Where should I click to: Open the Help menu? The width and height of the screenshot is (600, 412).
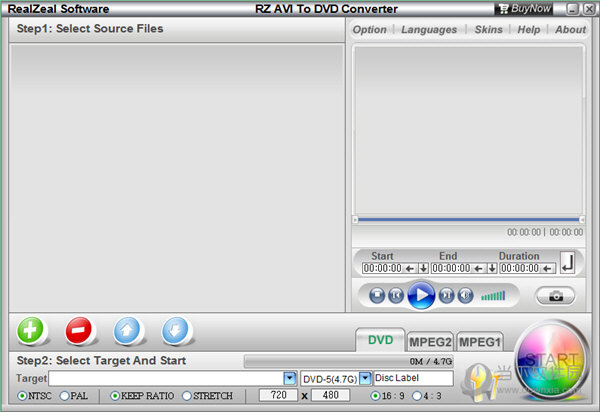click(x=529, y=29)
